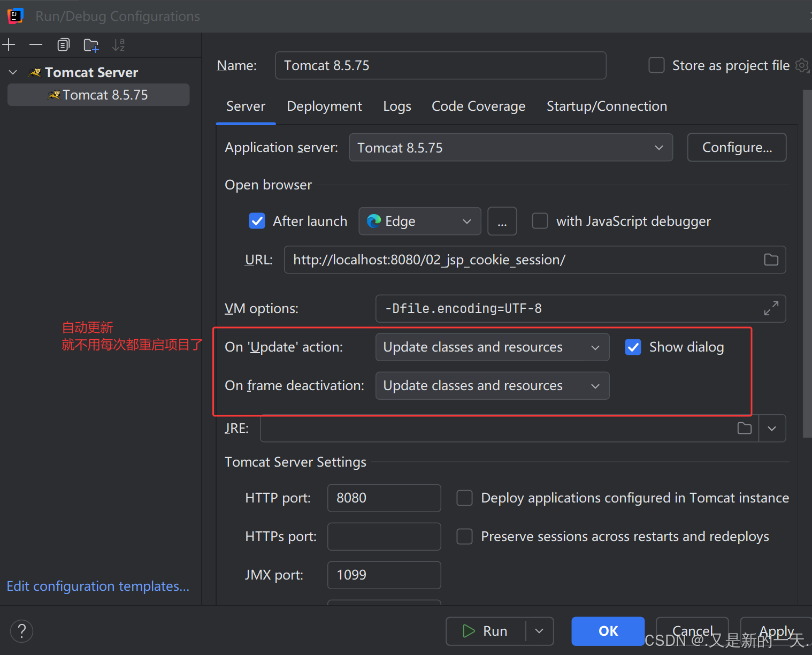Switch to the Logs tab
812x655 pixels.
click(x=397, y=106)
